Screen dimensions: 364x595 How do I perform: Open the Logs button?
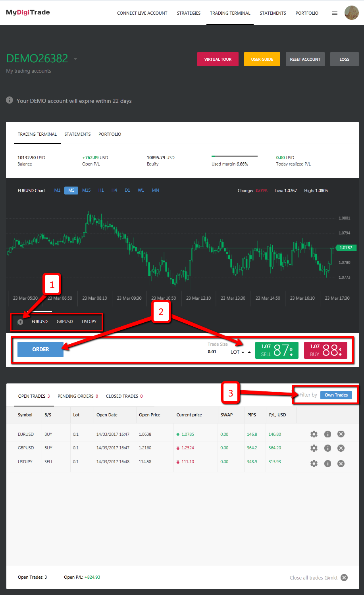345,59
